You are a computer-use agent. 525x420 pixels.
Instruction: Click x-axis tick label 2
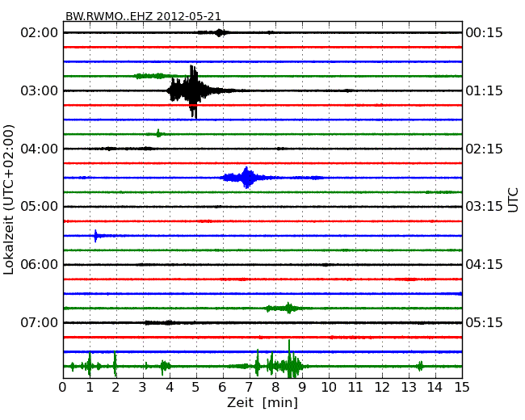(x=115, y=387)
